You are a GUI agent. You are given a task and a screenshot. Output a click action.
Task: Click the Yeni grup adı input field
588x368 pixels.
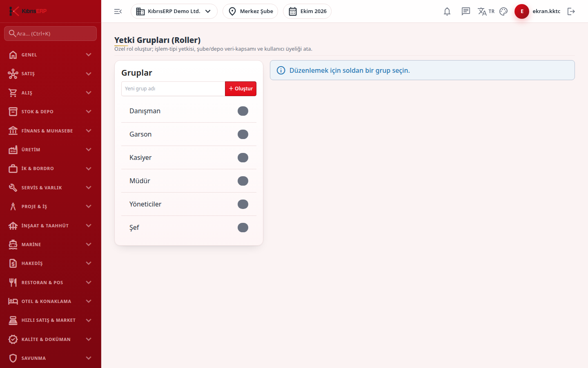173,89
